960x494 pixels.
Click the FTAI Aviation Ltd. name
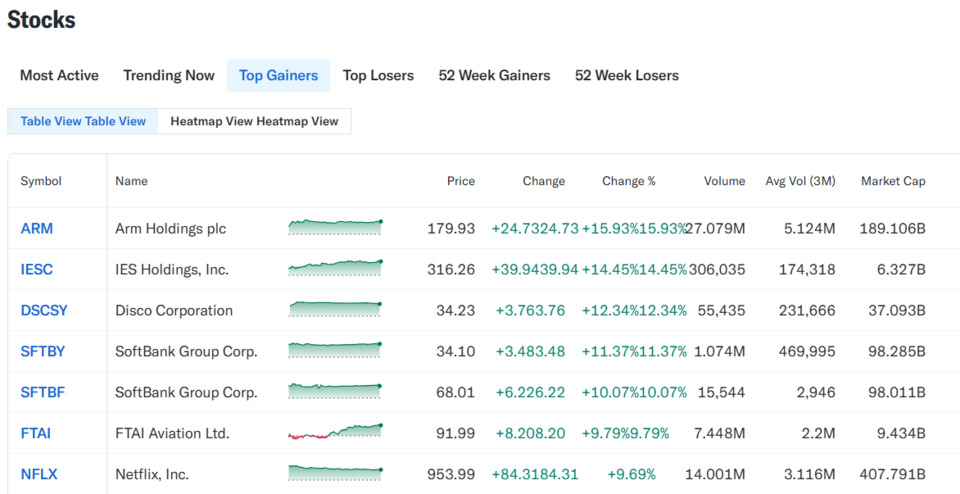[x=172, y=433]
